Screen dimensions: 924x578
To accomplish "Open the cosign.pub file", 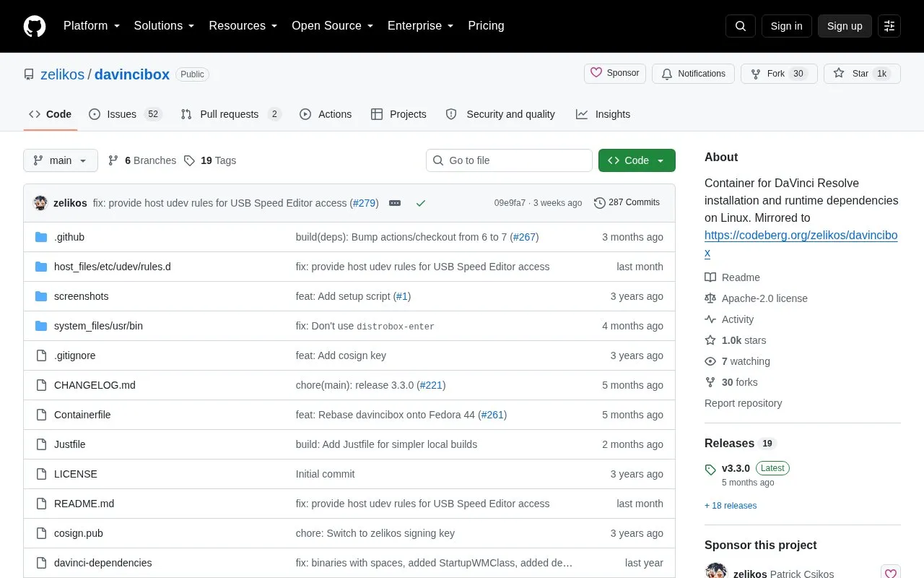I will (x=79, y=533).
